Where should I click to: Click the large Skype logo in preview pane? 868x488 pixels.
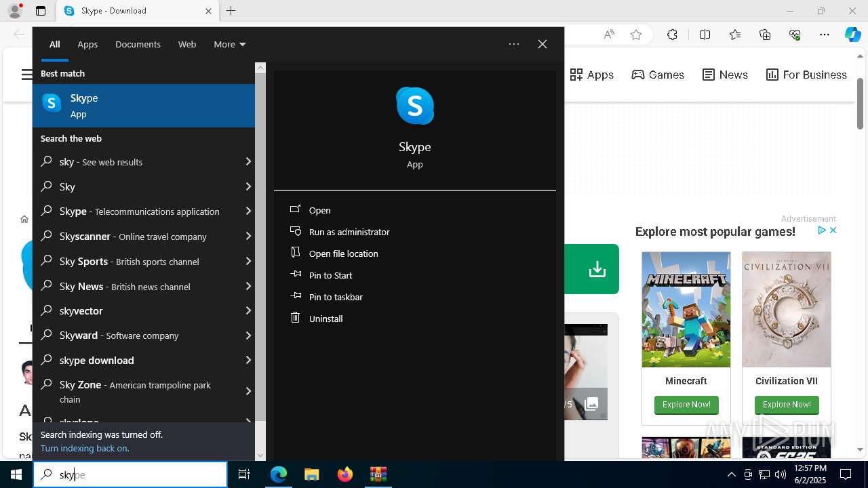tap(415, 106)
